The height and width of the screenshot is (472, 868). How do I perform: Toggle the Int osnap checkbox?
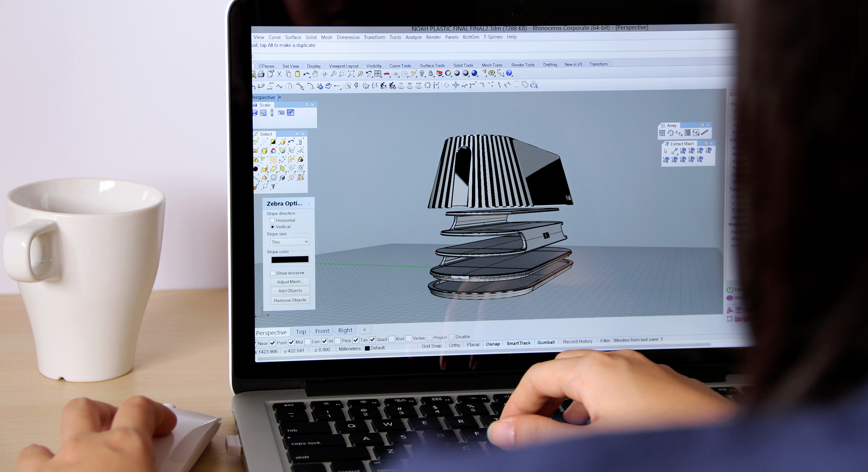point(324,341)
